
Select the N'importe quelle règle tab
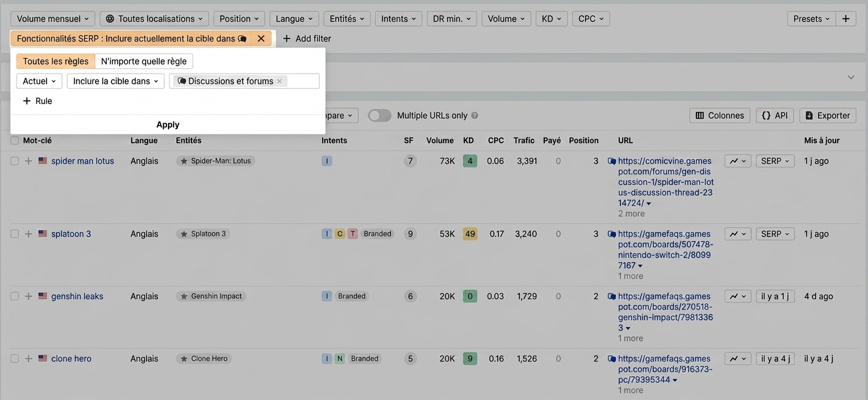pyautogui.click(x=144, y=61)
